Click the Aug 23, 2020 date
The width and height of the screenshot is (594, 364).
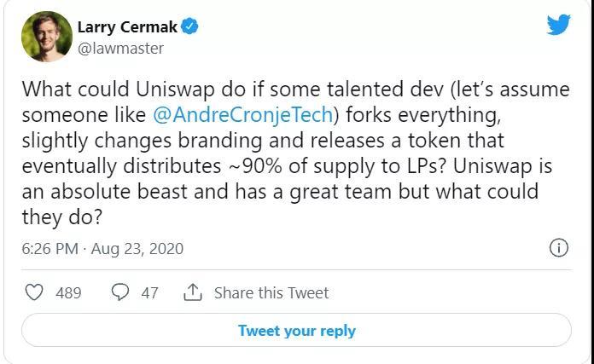pyautogui.click(x=141, y=249)
